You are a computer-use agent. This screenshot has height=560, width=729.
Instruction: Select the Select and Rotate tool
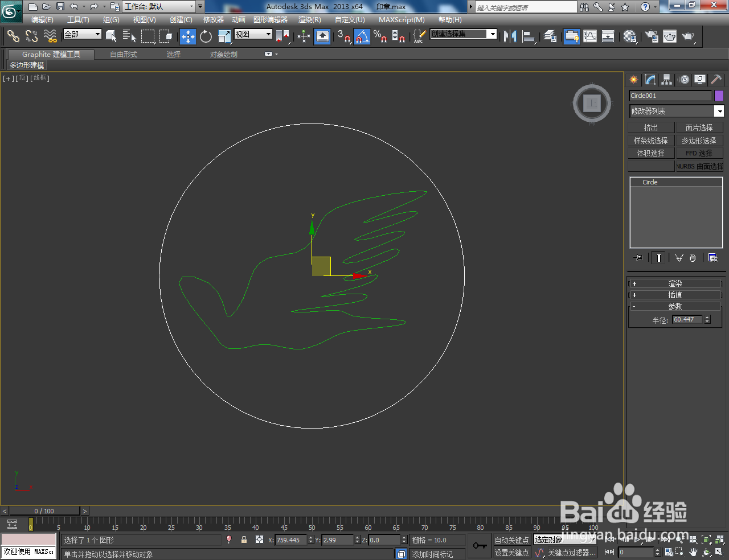tap(206, 36)
